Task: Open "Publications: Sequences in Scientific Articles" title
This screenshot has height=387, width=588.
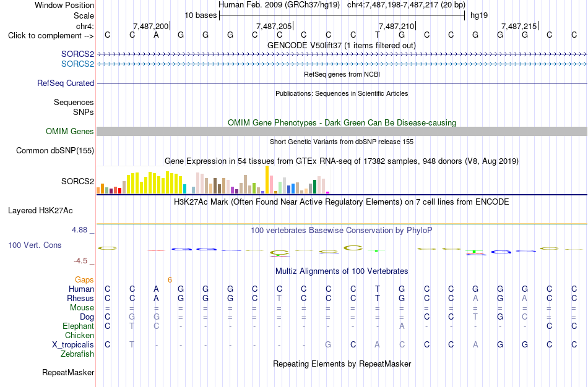Action: 342,93
